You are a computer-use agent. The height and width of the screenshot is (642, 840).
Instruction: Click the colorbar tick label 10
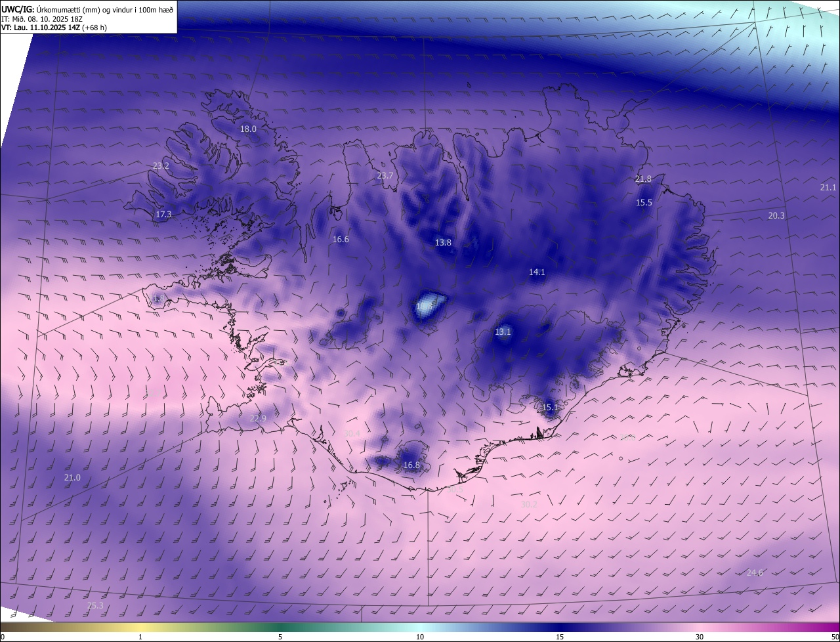[420, 637]
